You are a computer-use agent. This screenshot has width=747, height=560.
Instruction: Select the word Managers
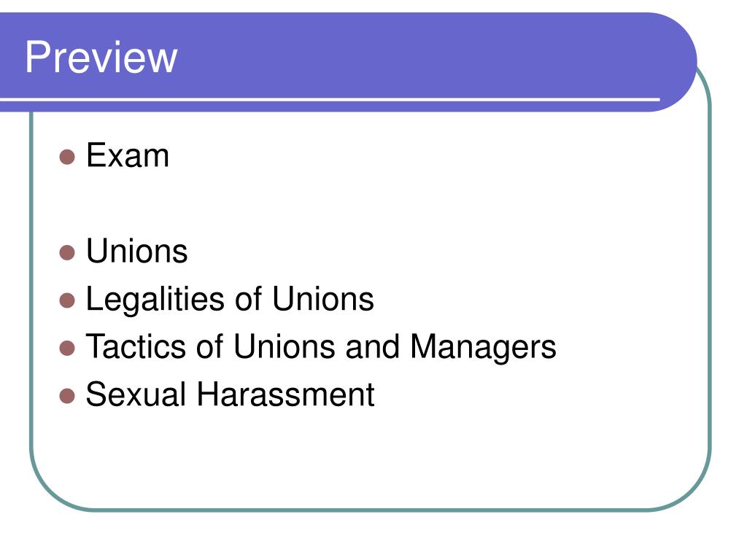click(483, 348)
